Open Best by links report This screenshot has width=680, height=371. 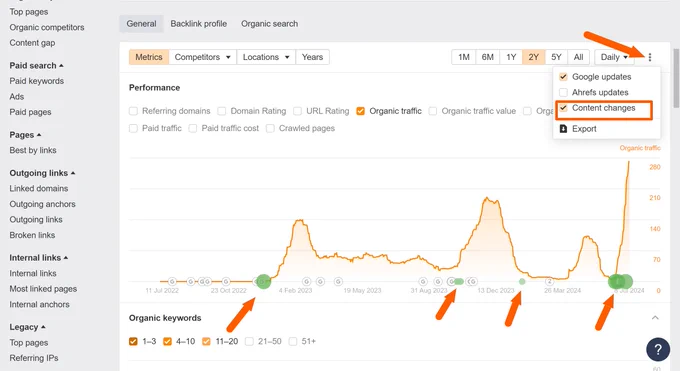click(33, 150)
